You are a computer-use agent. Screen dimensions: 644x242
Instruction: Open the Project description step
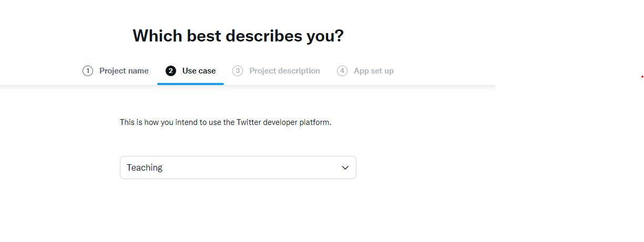pos(284,71)
